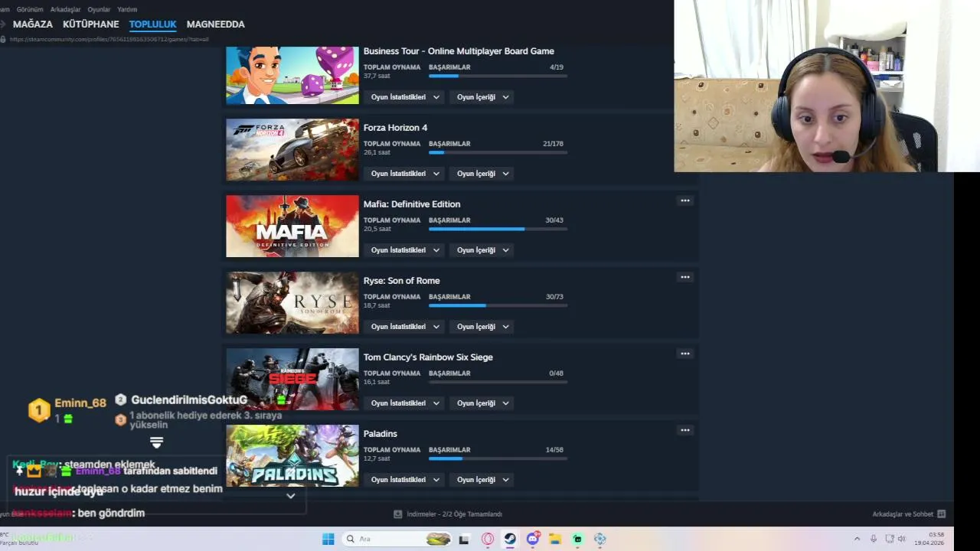The image size is (980, 551).
Task: Open the Task View icon on taskbar
Action: (x=463, y=539)
